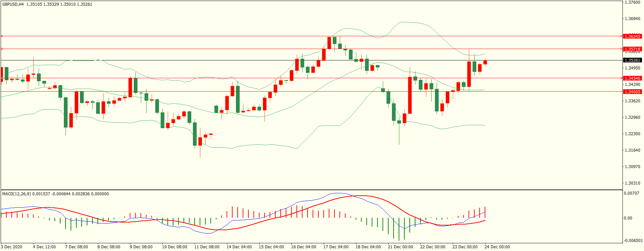Click the 14 Dec 04:00 time label
The height and width of the screenshot is (251, 644).
pos(239,247)
